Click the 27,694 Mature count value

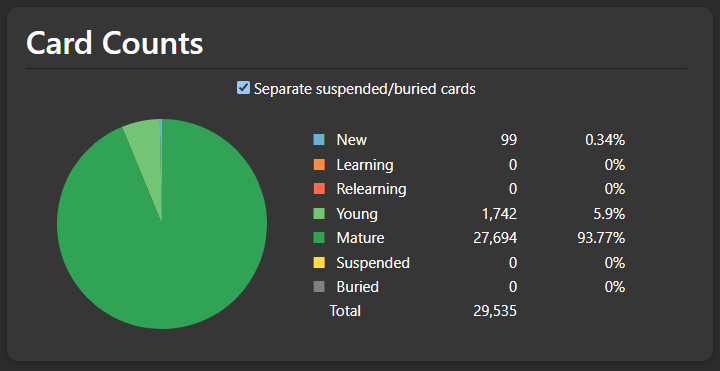495,238
